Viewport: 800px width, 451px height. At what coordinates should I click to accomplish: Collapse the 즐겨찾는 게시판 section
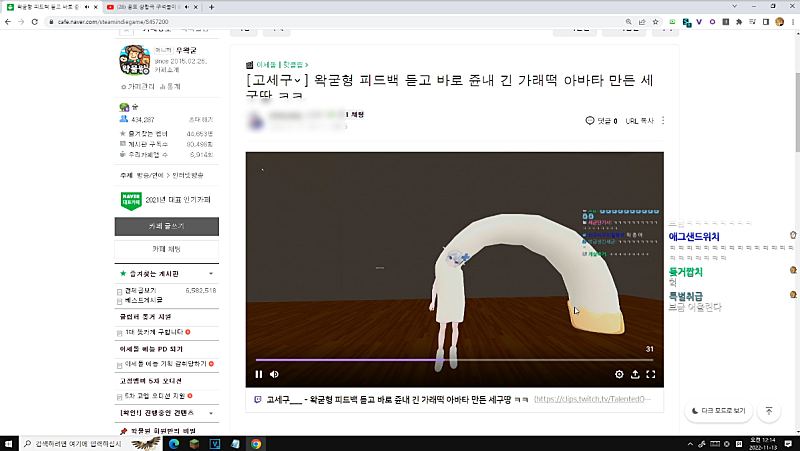[x=210, y=273]
